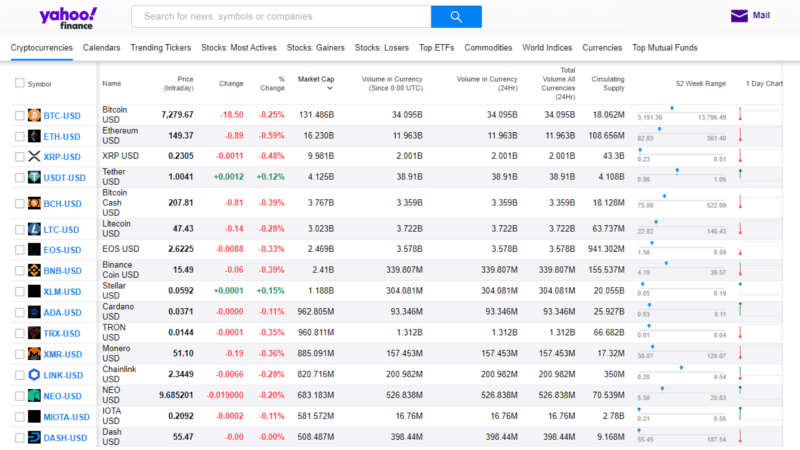This screenshot has width=800, height=450.
Task: Check the DASH-USD row checkbox
Action: [19, 438]
